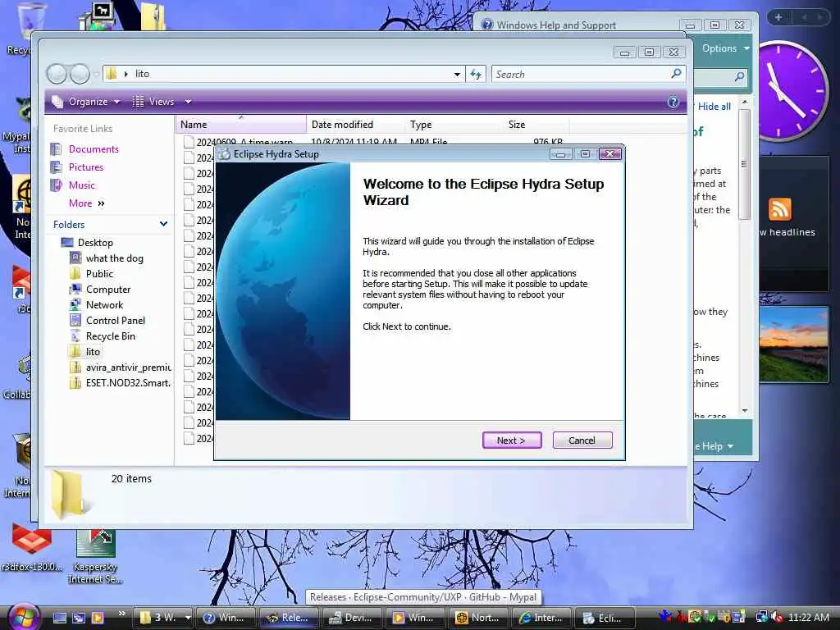Click the Explorer search magnifier icon
Viewport: 840px width, 630px height.
pyautogui.click(x=676, y=73)
